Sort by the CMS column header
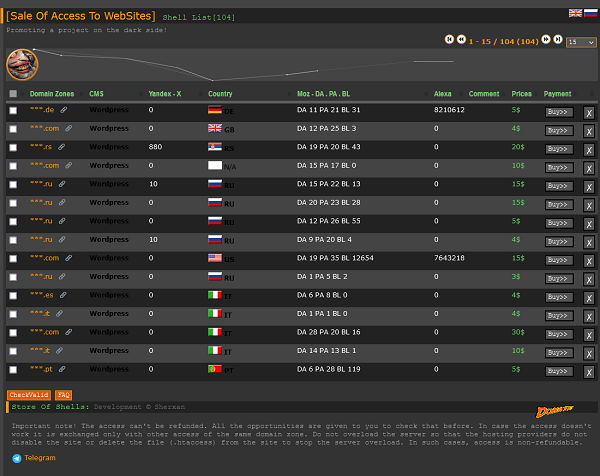 point(96,94)
